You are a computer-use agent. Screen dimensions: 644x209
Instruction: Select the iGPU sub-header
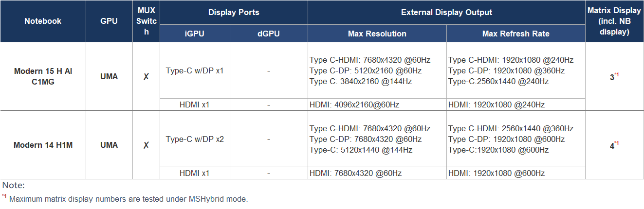195,34
